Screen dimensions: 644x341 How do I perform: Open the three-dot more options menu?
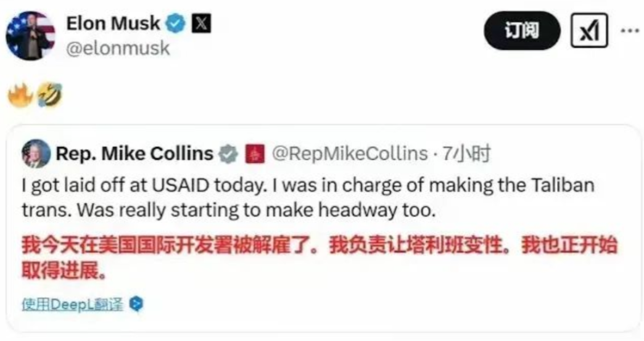tap(630, 30)
